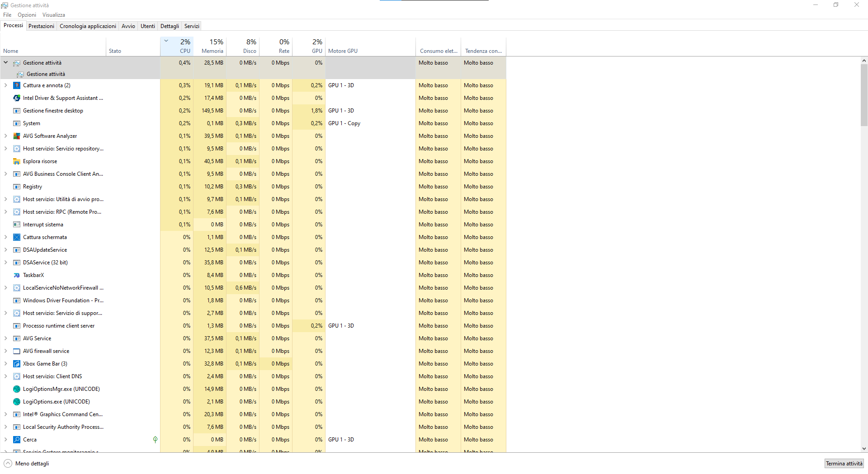The height and width of the screenshot is (474, 868).
Task: Open the Opzioni menu
Action: (x=27, y=15)
